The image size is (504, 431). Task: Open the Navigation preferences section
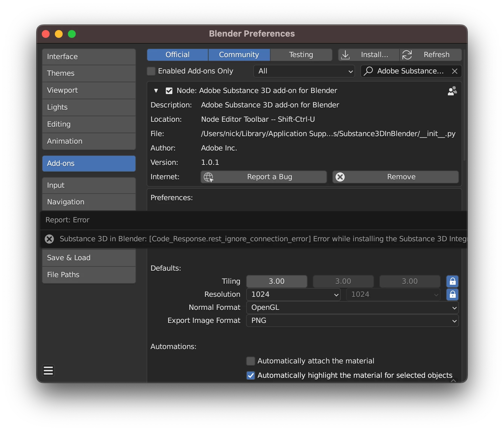pos(89,202)
